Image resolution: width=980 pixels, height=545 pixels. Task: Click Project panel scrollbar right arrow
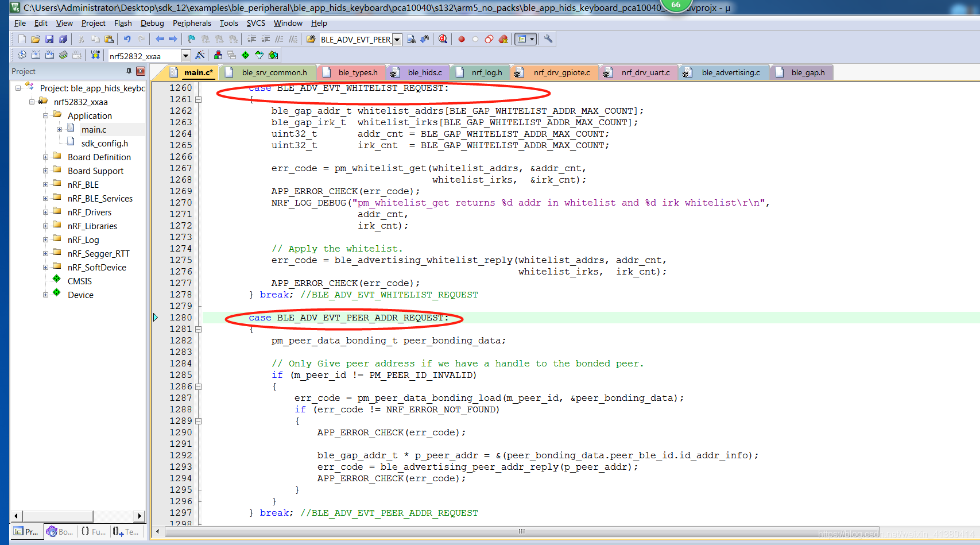click(x=140, y=516)
